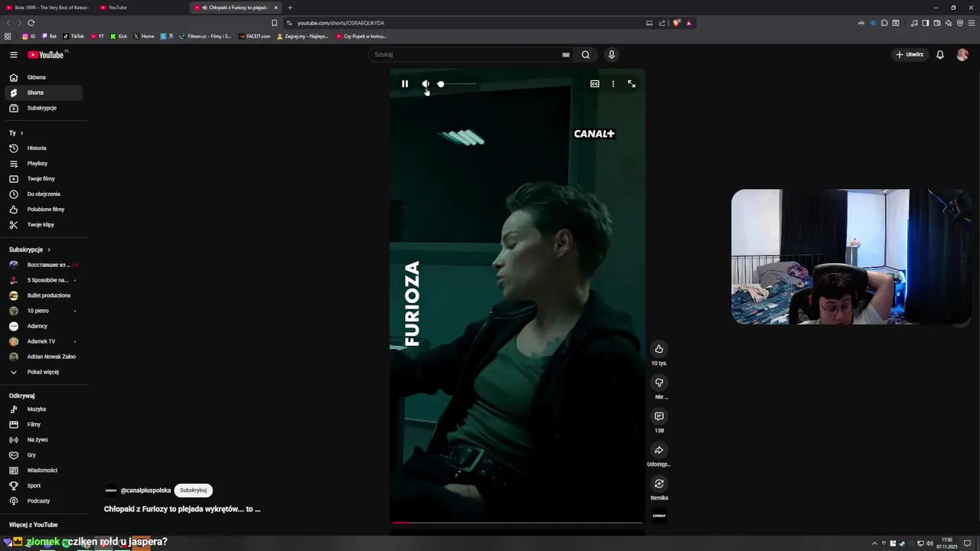Start voice search with microphone
Viewport: 980px width, 551px height.
pos(611,54)
